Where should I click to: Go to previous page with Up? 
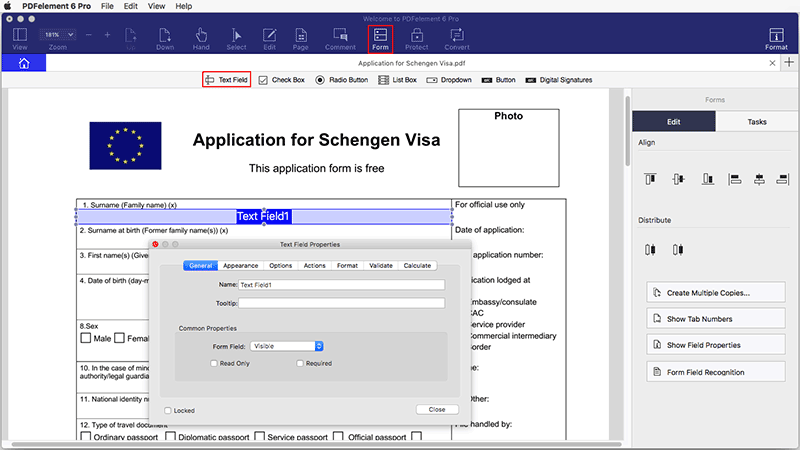pos(131,39)
